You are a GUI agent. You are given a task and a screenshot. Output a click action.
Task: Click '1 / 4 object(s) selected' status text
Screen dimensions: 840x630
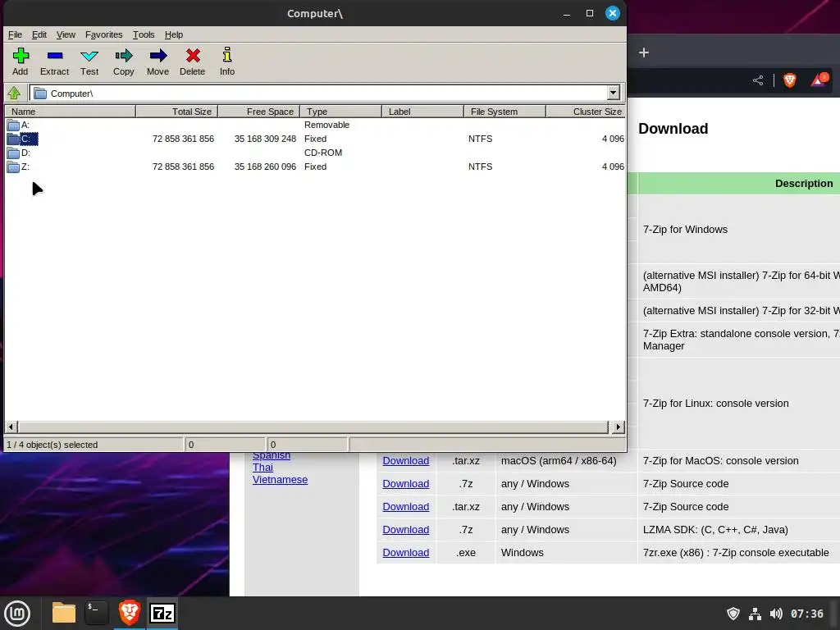52,445
